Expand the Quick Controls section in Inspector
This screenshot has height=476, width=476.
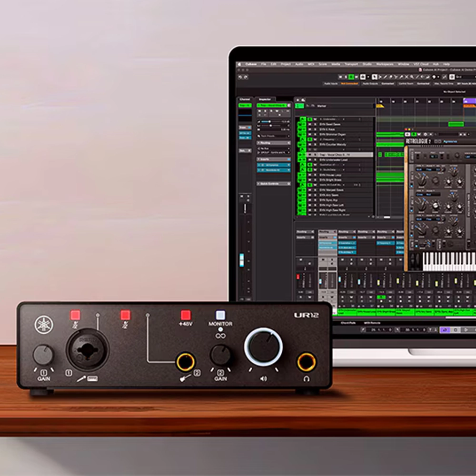coord(274,184)
